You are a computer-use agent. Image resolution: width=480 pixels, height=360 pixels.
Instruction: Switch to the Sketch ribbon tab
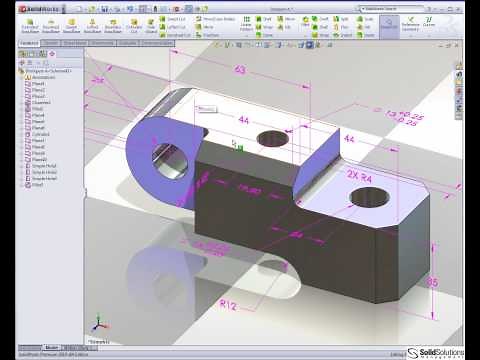(x=51, y=43)
